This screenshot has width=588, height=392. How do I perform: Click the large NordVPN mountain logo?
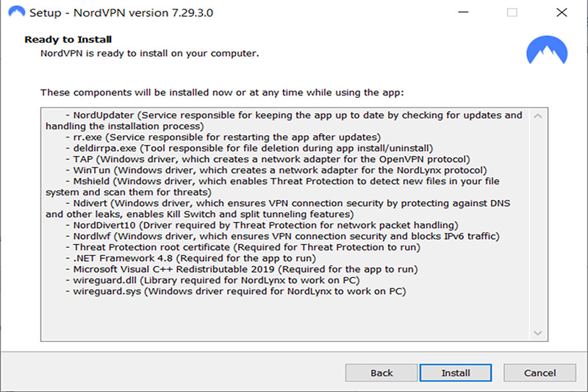click(547, 50)
